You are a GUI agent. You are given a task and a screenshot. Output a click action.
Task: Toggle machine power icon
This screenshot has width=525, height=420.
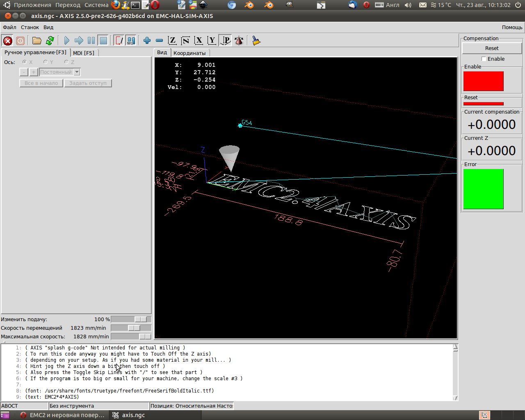(x=20, y=41)
